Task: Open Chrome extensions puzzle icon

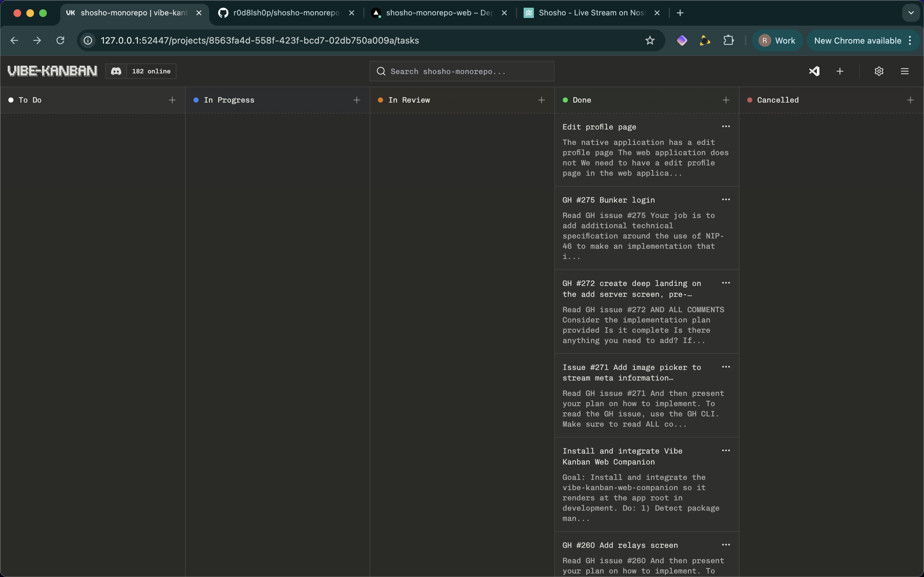Action: (x=729, y=40)
